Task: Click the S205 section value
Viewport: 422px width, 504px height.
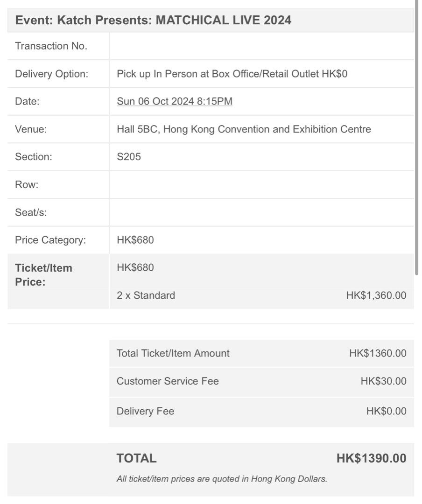Action: coord(129,157)
